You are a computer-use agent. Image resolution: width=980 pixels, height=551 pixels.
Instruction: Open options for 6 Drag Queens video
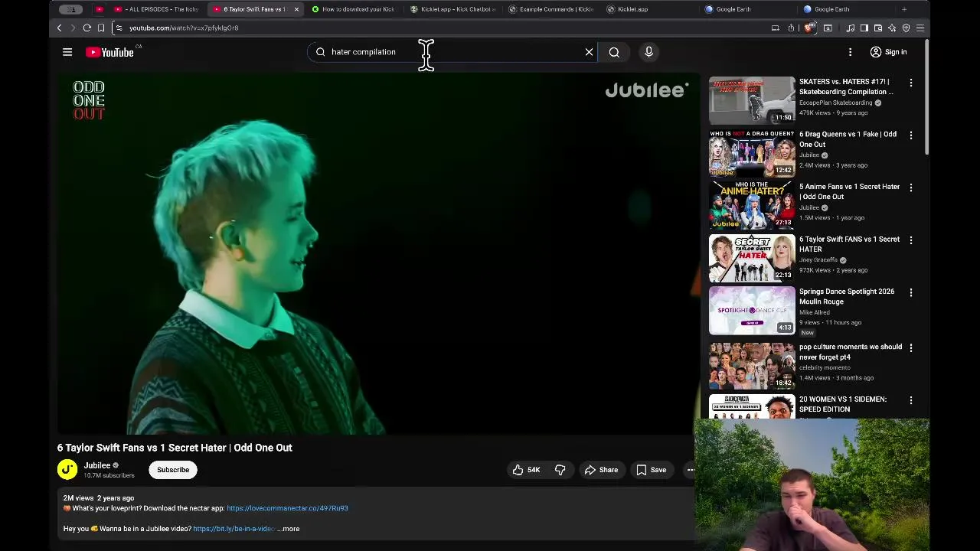point(910,135)
